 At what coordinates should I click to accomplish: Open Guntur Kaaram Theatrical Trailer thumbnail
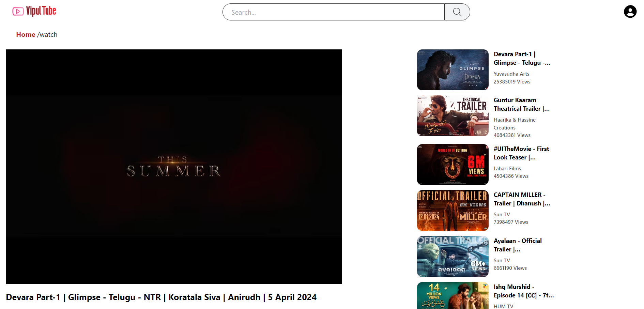point(453,116)
